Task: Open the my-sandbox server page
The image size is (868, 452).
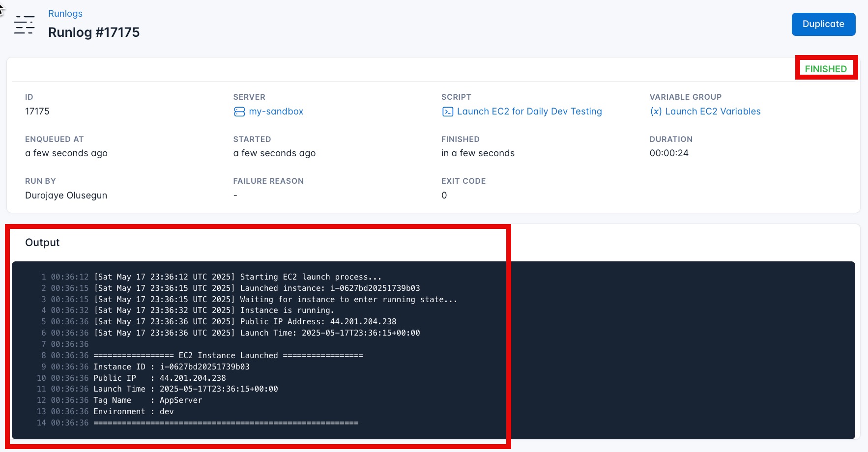Action: click(276, 112)
